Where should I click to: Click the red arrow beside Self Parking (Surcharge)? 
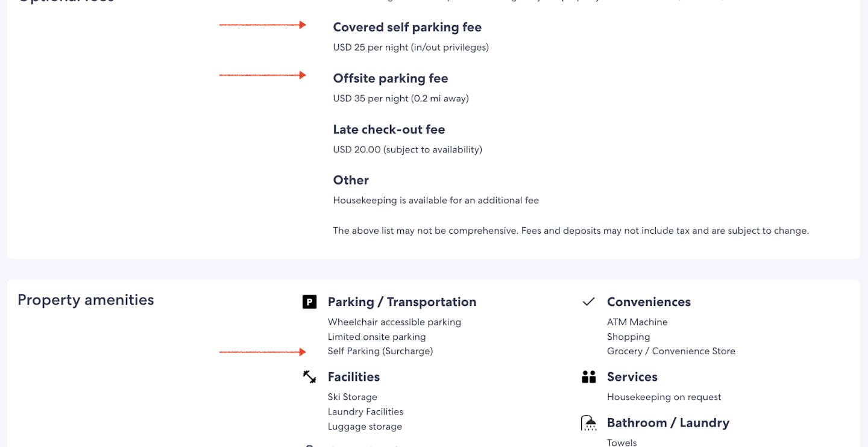coord(262,352)
